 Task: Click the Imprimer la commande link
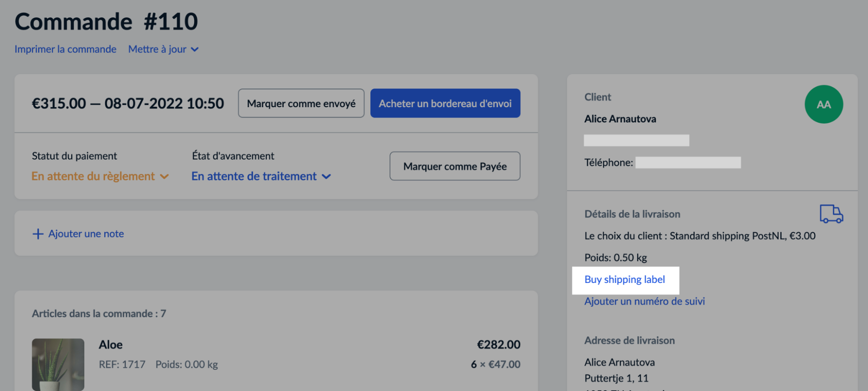(66, 49)
